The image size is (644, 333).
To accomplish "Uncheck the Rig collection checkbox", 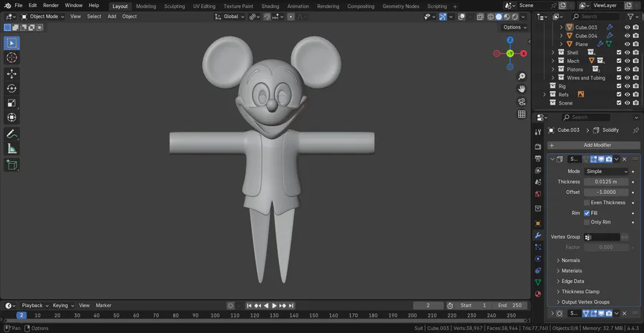I will [619, 87].
